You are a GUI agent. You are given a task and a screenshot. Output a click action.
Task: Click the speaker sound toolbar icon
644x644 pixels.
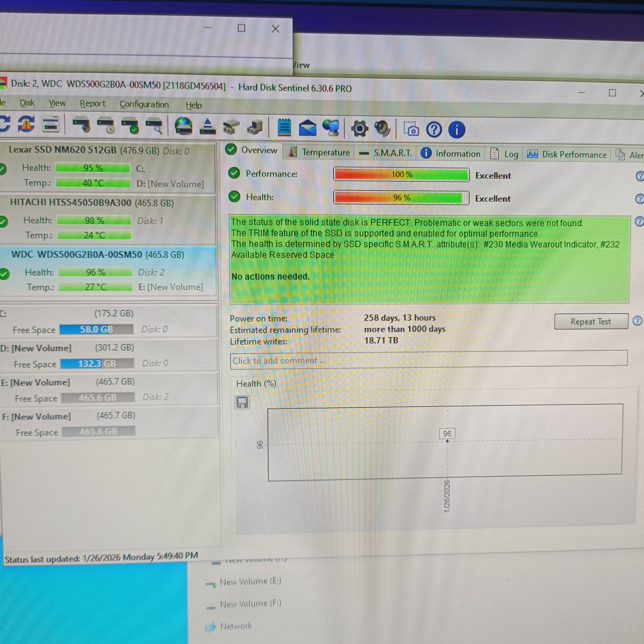coord(382,129)
